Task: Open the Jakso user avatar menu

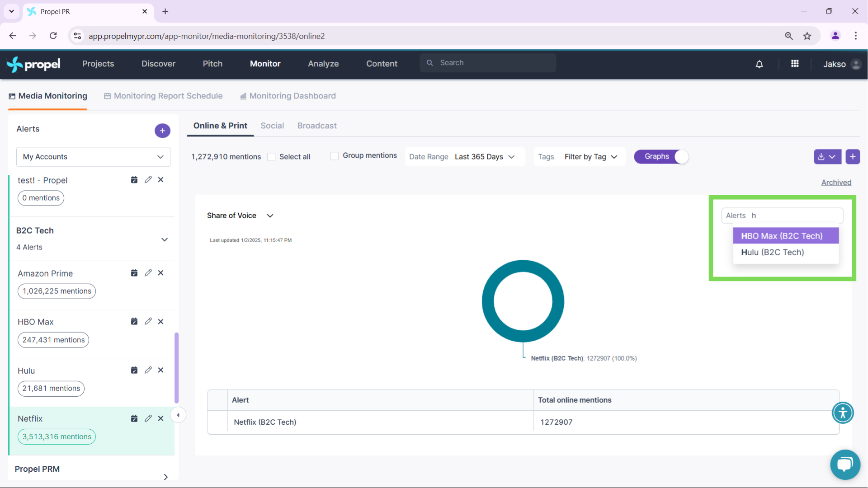Action: [x=855, y=64]
